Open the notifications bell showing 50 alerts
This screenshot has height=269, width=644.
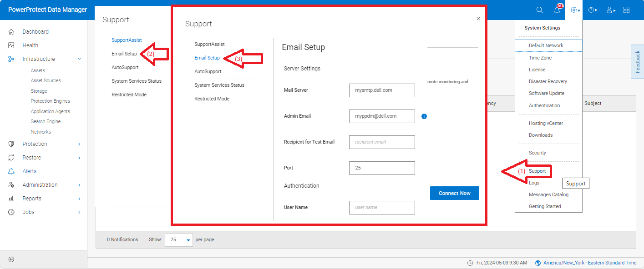click(557, 10)
